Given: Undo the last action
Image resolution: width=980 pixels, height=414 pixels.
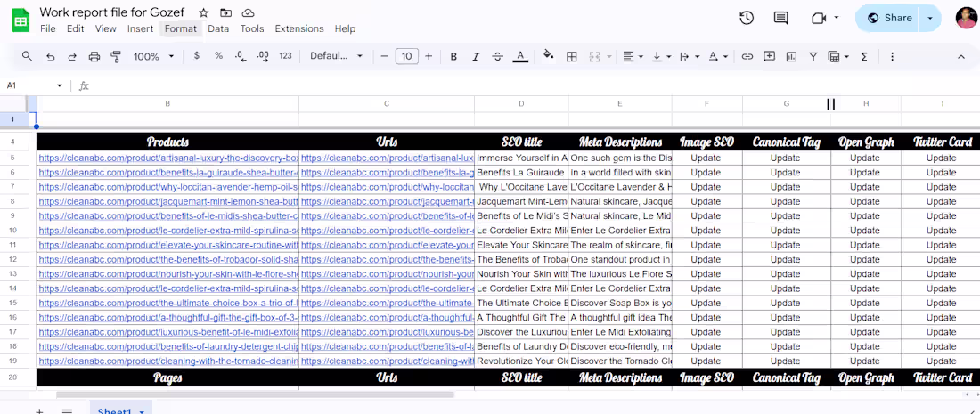Looking at the screenshot, I should [x=51, y=57].
